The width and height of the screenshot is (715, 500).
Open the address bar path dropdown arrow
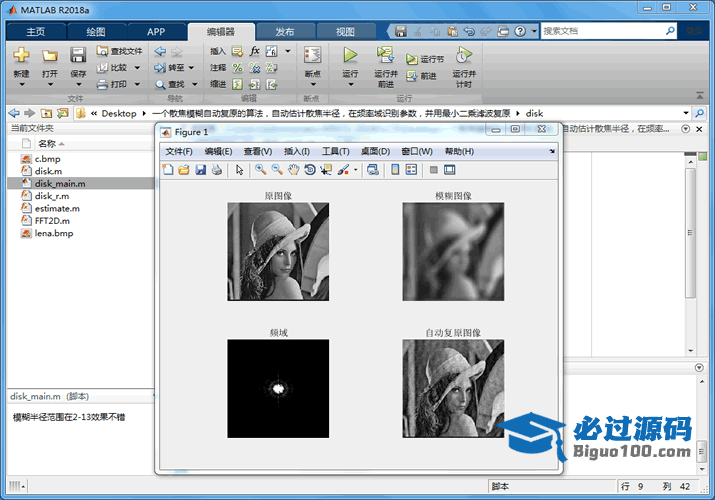tap(685, 113)
